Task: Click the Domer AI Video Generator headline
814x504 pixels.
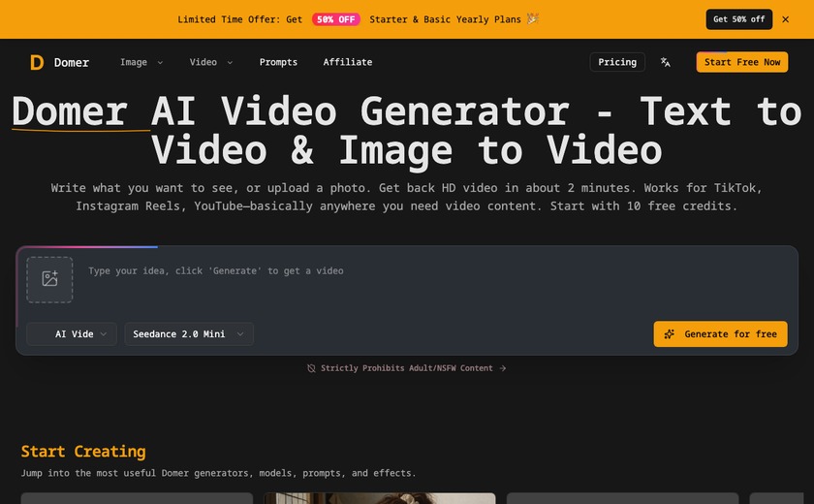Action: pos(407,131)
